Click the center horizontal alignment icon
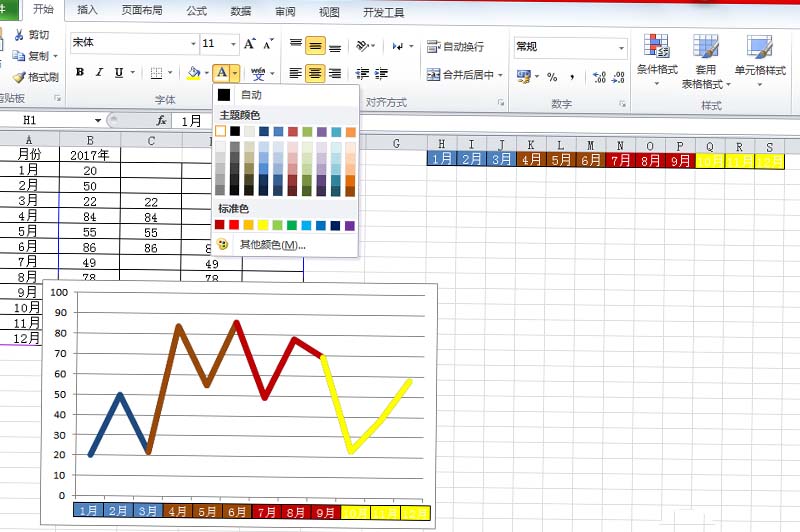 click(x=315, y=73)
